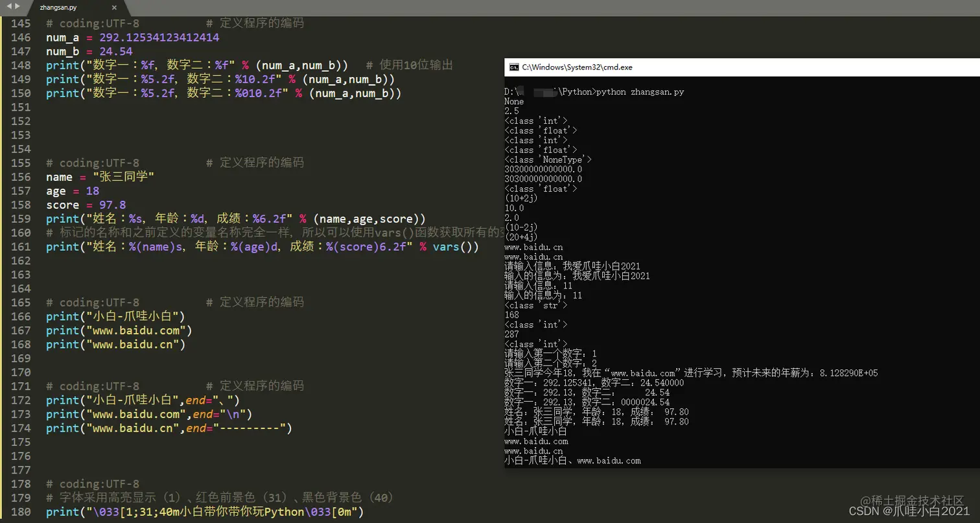The width and height of the screenshot is (980, 523).
Task: Place cursor on num_a = 292.12534123412414
Action: [132, 38]
